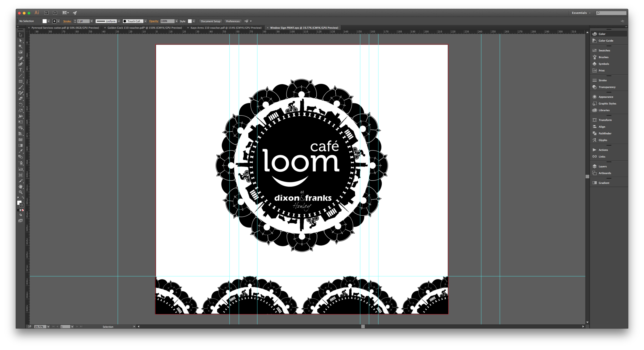Select the Zoom tool
Image resolution: width=644 pixels, height=350 pixels.
pos(21,192)
